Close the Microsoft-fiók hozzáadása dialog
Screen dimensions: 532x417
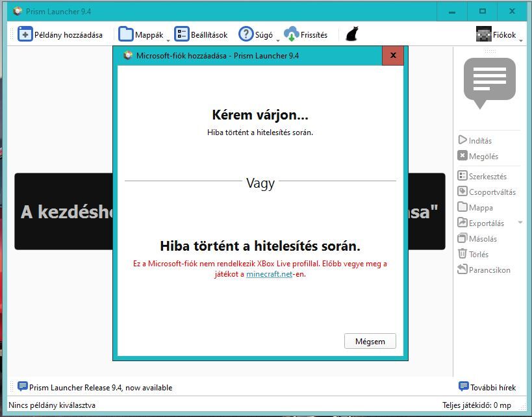pos(393,55)
